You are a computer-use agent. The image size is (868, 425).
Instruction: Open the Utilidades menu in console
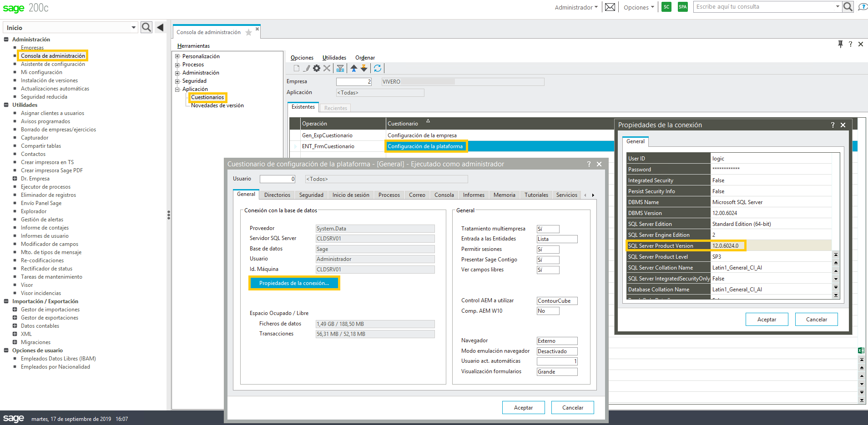(x=334, y=58)
